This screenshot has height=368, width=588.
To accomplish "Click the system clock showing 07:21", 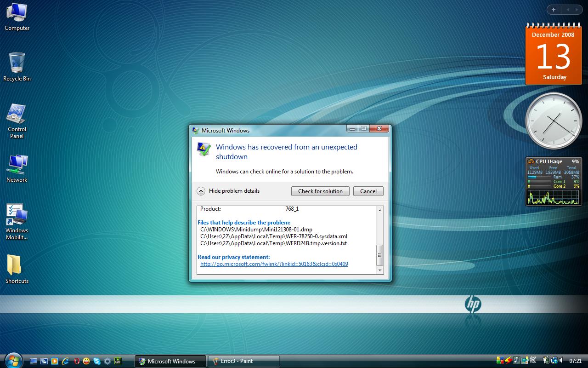I will [575, 361].
